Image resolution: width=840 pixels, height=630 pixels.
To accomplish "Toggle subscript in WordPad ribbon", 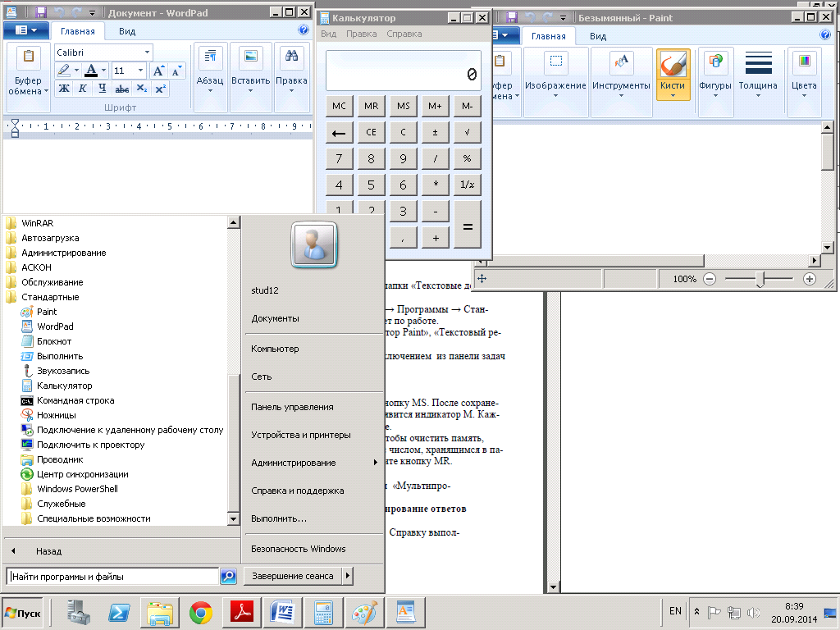I will (141, 89).
